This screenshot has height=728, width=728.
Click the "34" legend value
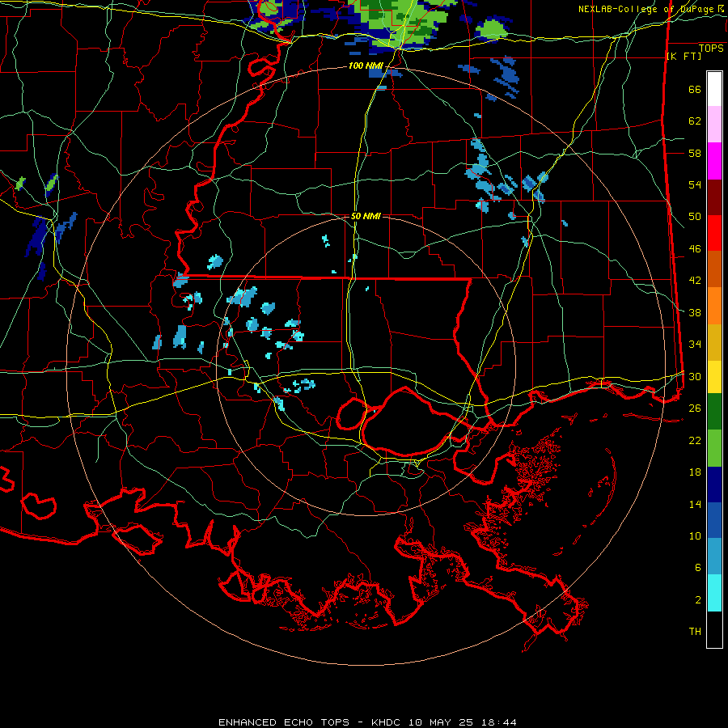695,345
